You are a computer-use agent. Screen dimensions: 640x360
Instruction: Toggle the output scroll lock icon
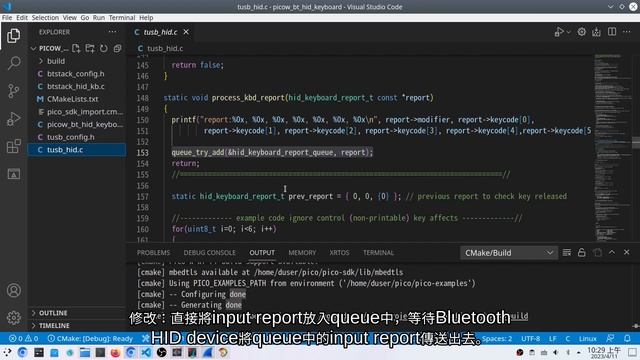582,253
